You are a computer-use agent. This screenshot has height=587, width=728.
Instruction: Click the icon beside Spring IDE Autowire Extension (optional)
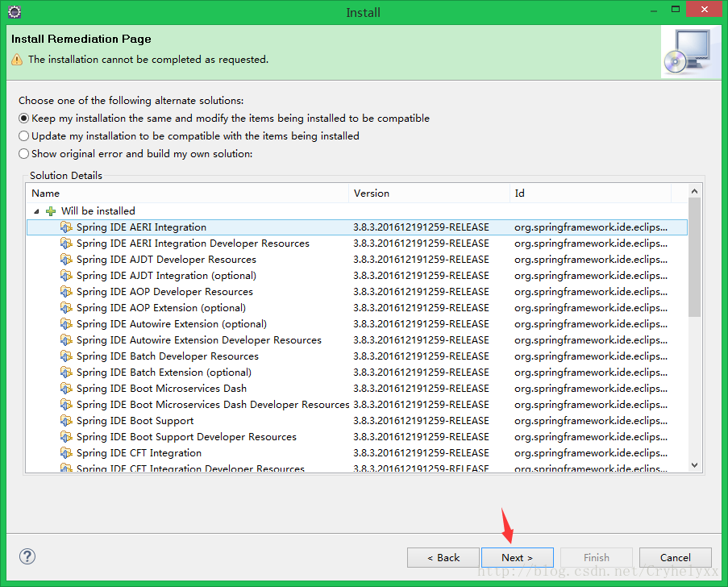pos(66,323)
